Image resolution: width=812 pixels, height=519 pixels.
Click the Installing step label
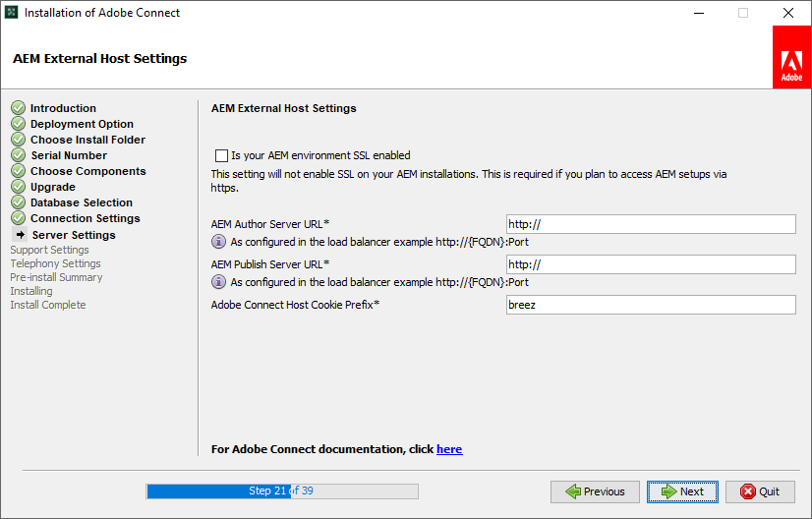[31, 291]
